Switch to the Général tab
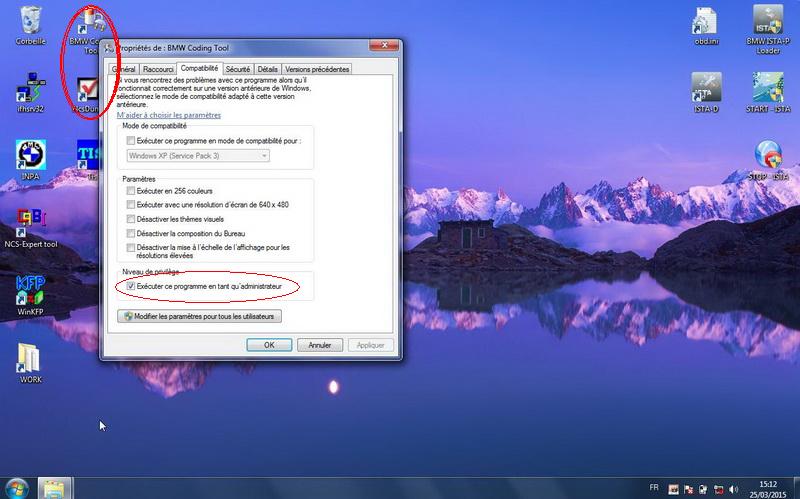Image resolution: width=800 pixels, height=499 pixels. pos(124,69)
